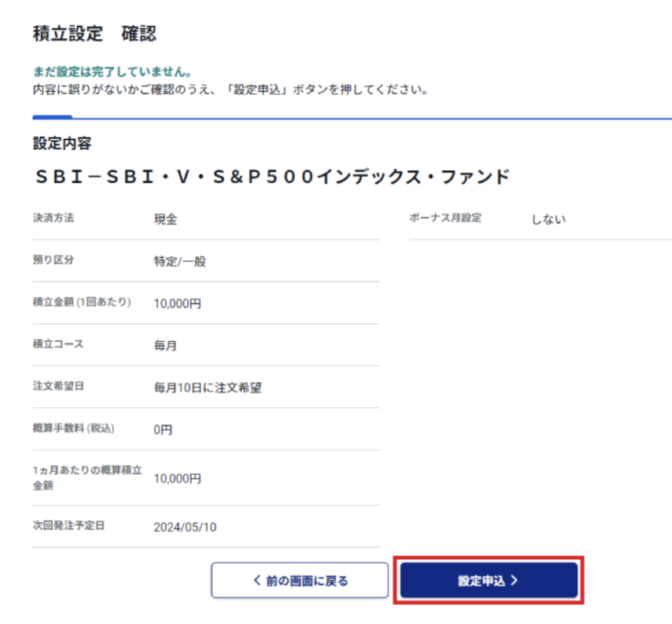Image resolution: width=672 pixels, height=624 pixels.
Task: Select the 2024/05/10 date value
Action: (185, 527)
